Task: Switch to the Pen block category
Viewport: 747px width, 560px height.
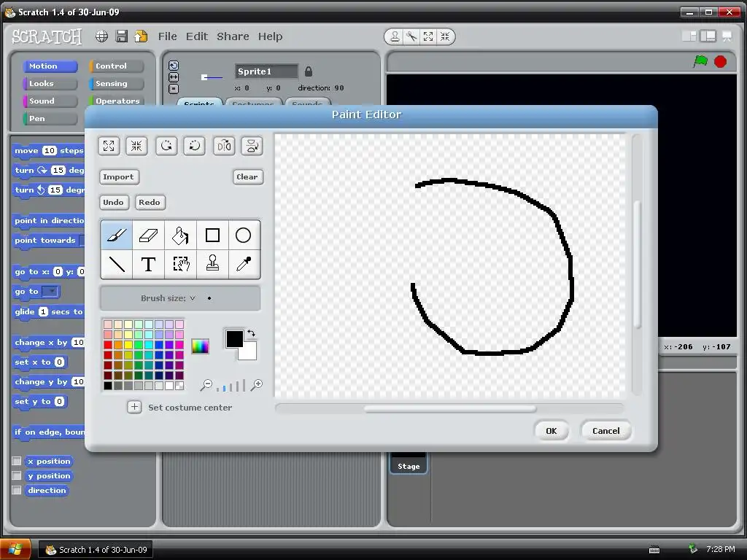Action: 50,119
